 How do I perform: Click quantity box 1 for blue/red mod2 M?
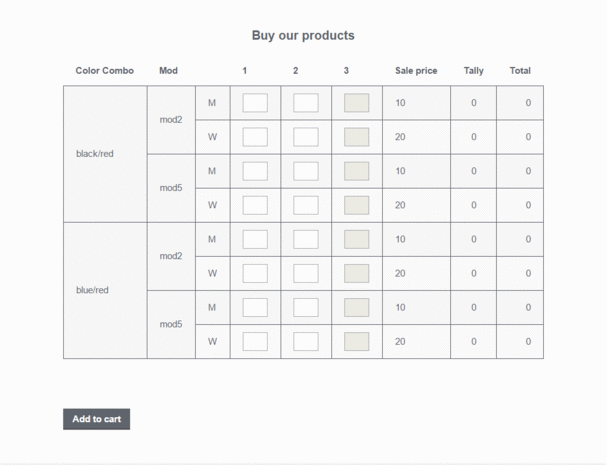pyautogui.click(x=255, y=239)
